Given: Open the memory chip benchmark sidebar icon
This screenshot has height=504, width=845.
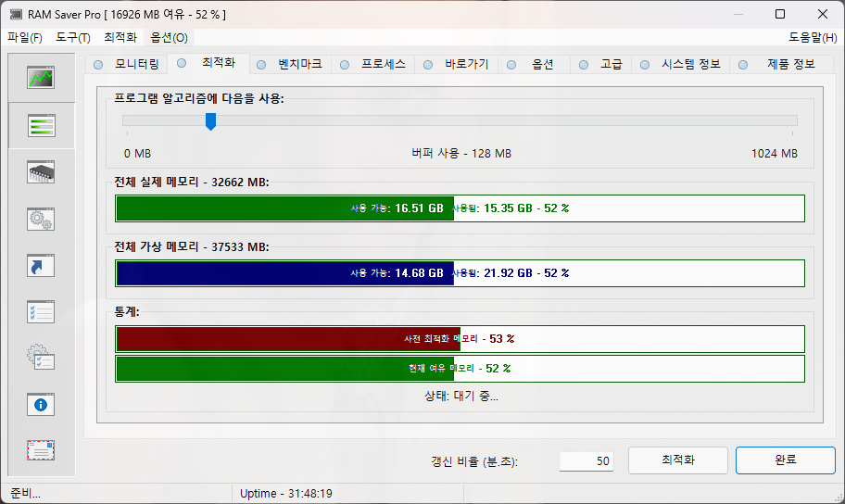Looking at the screenshot, I should (x=41, y=172).
